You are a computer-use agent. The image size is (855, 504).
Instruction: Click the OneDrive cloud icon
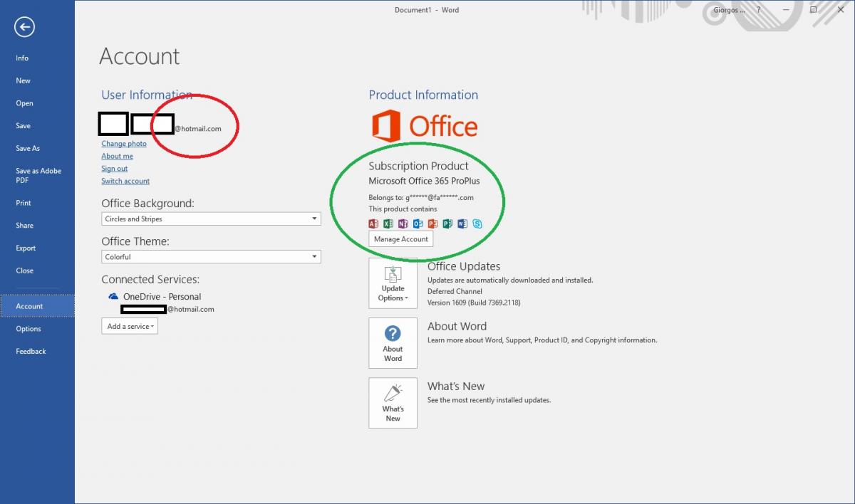(x=113, y=296)
